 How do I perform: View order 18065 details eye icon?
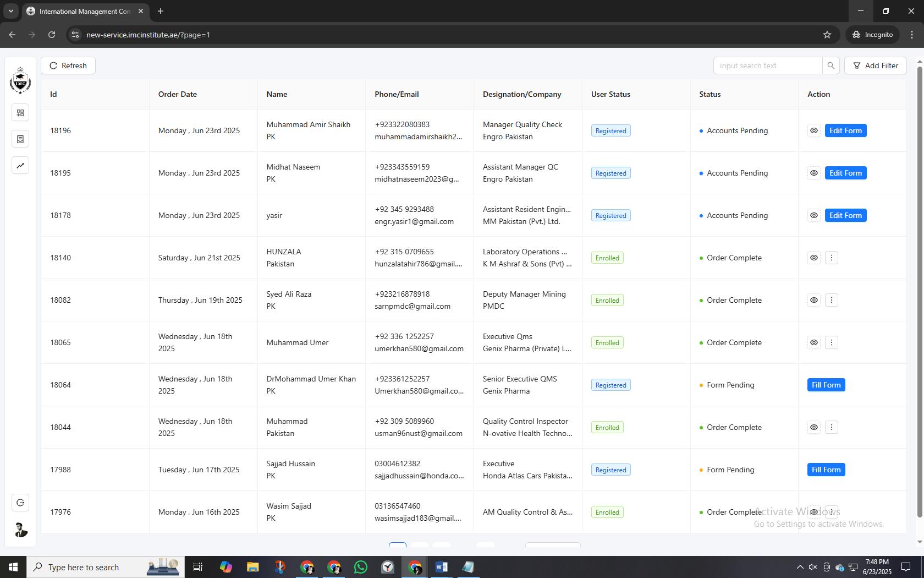(814, 342)
